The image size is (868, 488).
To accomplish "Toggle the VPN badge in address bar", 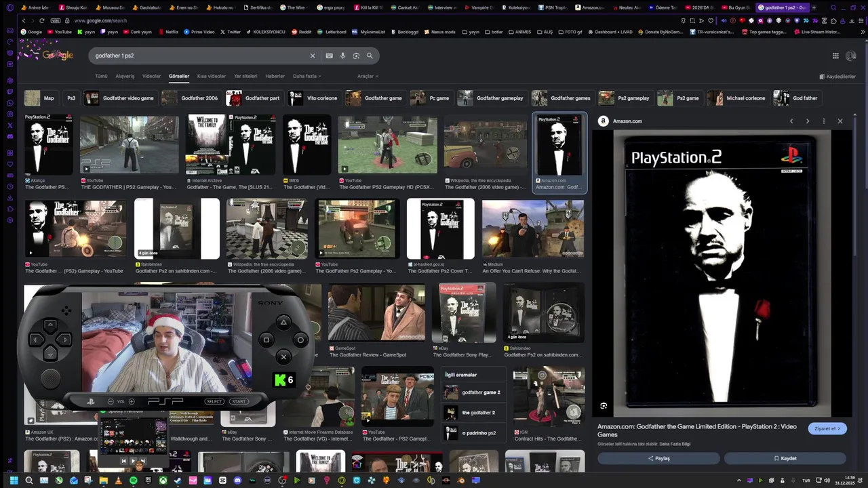I will pos(56,20).
